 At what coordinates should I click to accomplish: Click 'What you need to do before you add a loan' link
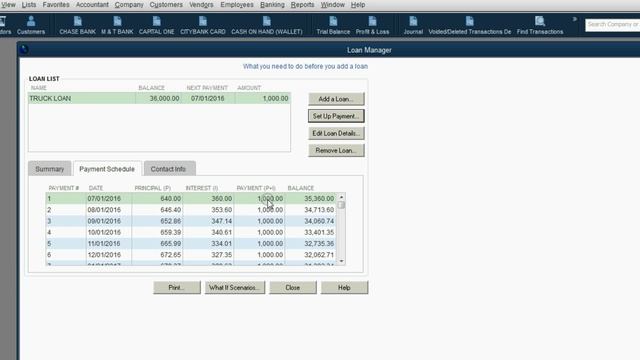(305, 66)
